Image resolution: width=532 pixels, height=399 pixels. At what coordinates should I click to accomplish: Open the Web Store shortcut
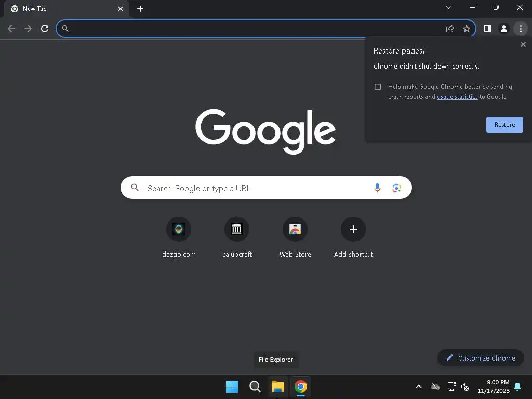(295, 237)
